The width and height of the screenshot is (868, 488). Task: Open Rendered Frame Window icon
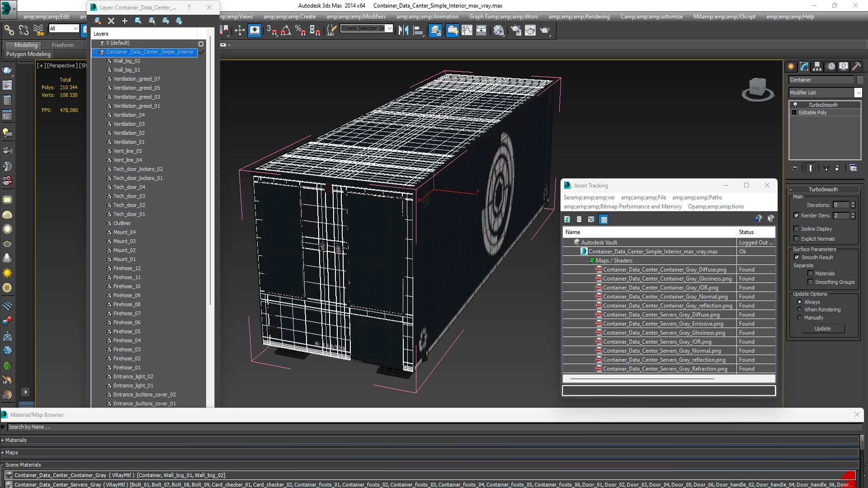pos(530,30)
